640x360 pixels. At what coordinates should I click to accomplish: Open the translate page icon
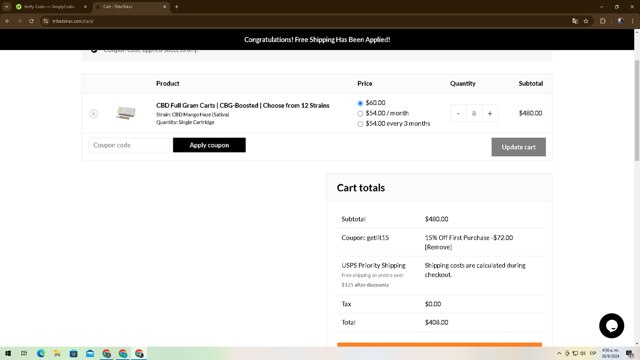pos(575,21)
